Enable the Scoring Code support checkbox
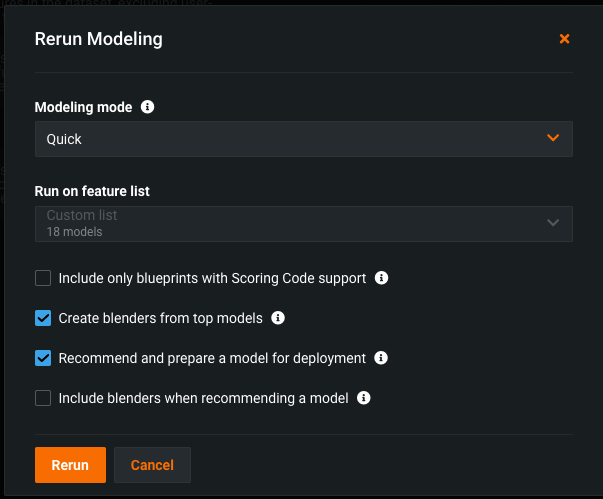Viewport: 603px width, 499px height. coord(43,278)
